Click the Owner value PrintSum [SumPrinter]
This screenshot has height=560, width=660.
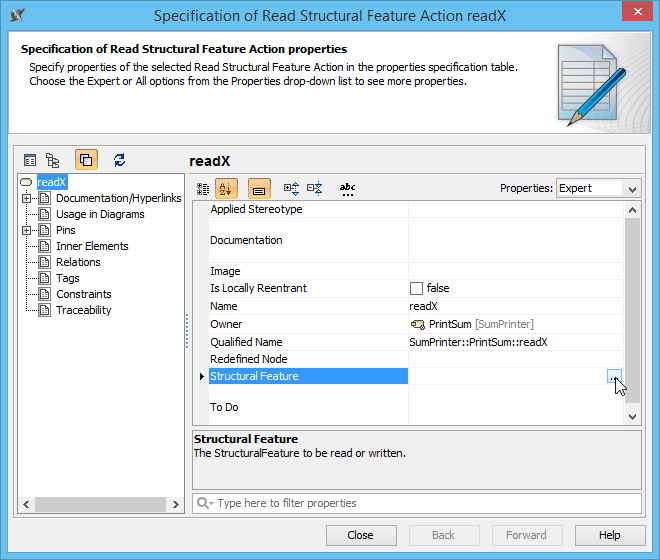coord(481,325)
